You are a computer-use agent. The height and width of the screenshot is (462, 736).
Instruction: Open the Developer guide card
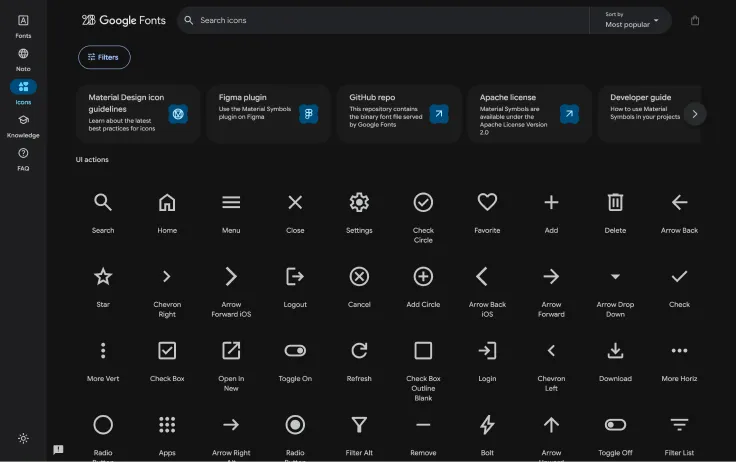tap(650, 114)
